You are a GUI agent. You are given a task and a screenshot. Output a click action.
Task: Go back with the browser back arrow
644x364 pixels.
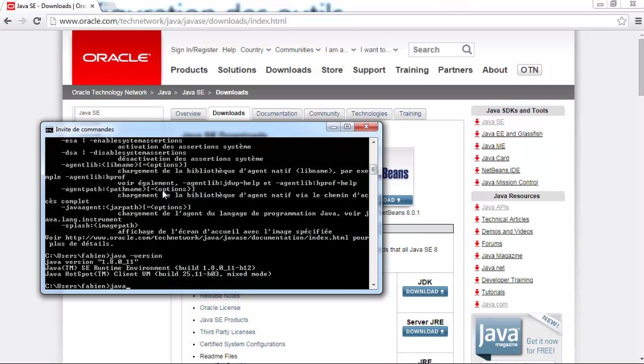[8, 21]
